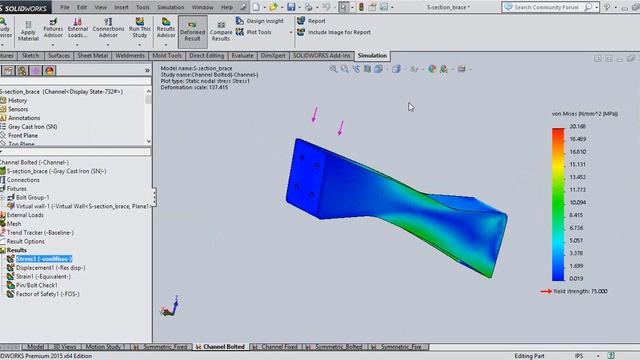This screenshot has height=360, width=640.
Task: Switch to the SOLIDWORKS Add-Ins tab
Action: (322, 56)
